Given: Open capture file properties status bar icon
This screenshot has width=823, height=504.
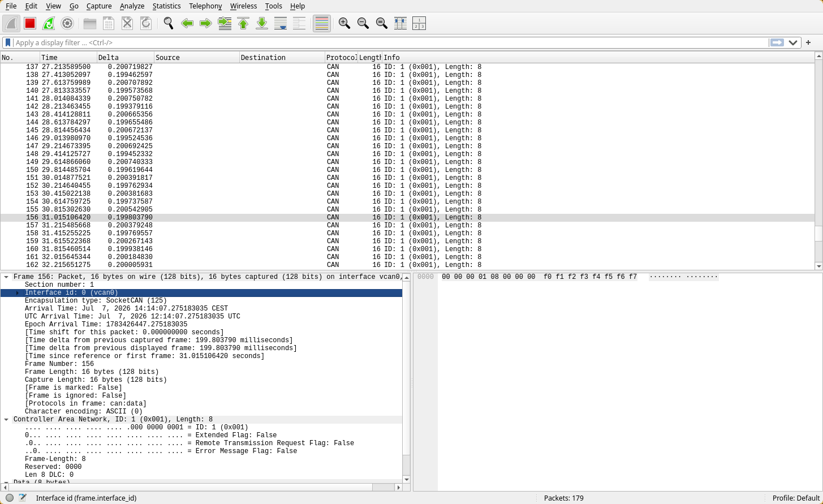Looking at the screenshot, I should point(23,498).
